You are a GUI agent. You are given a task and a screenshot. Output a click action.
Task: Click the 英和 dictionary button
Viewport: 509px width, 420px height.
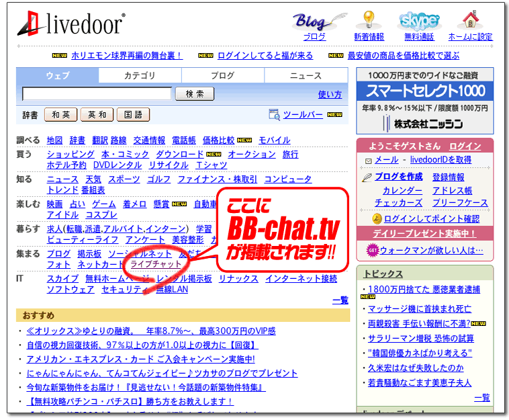[x=97, y=115]
